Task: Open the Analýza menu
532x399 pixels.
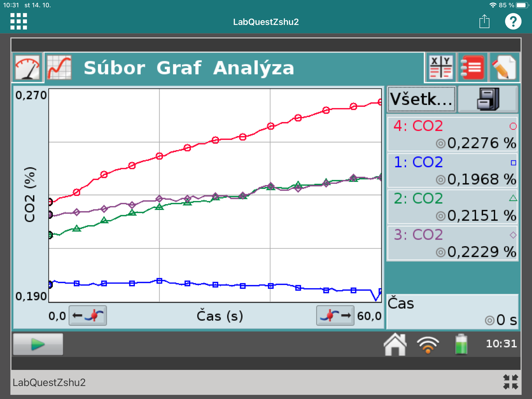Action: click(x=254, y=68)
